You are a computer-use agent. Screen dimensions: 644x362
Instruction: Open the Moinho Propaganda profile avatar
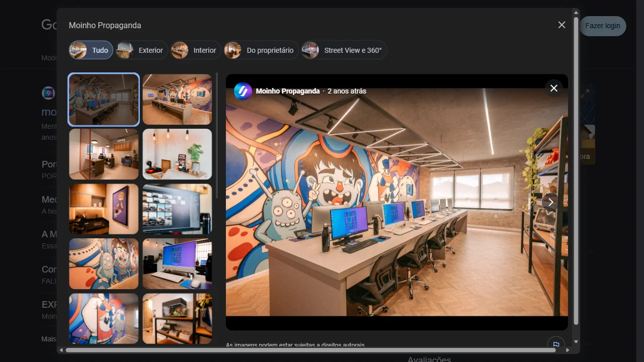coord(243,91)
